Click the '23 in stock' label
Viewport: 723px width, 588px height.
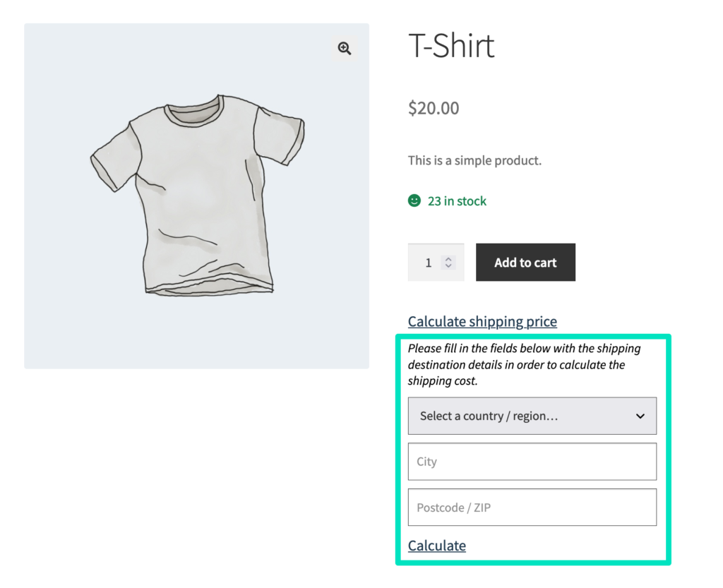(x=457, y=201)
